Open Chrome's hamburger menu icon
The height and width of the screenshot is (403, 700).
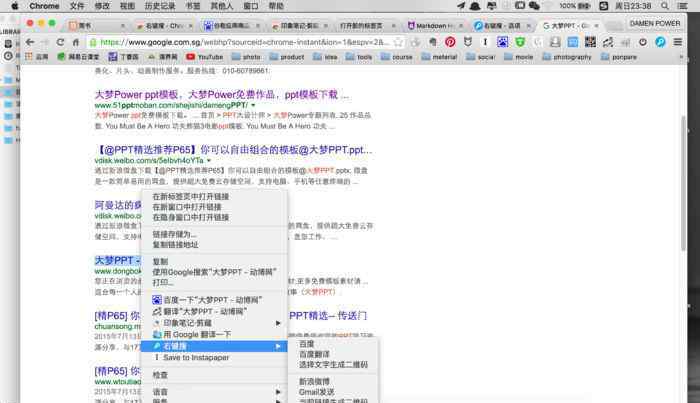pos(678,42)
